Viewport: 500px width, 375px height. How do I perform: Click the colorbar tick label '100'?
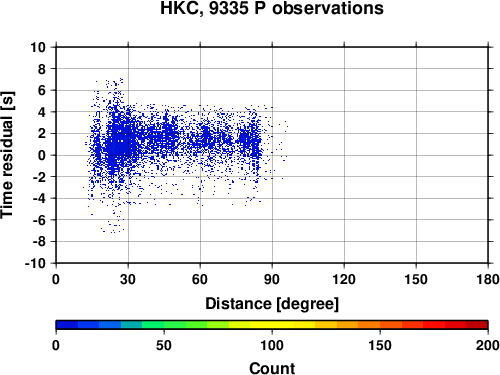point(272,345)
